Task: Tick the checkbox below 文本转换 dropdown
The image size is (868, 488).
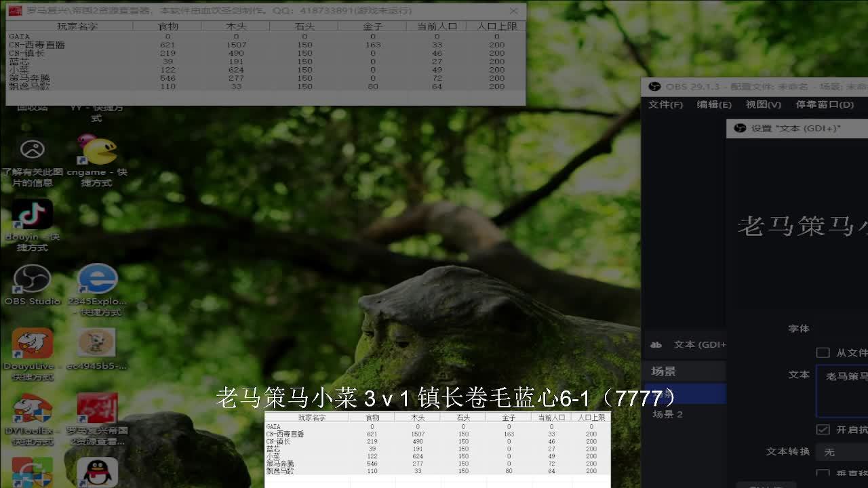Action: click(823, 474)
